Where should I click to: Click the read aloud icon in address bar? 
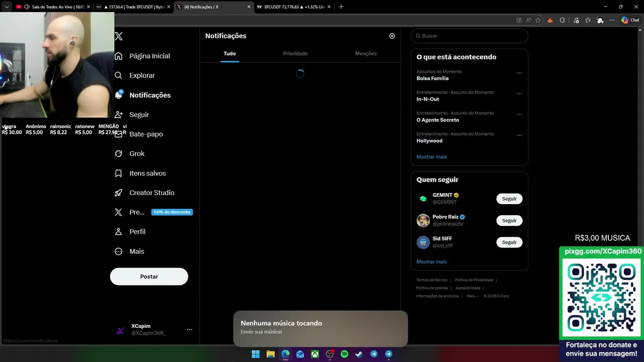click(528, 20)
